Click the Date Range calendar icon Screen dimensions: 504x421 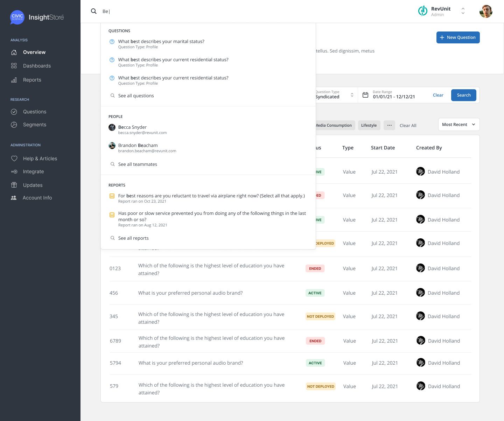[x=365, y=95]
